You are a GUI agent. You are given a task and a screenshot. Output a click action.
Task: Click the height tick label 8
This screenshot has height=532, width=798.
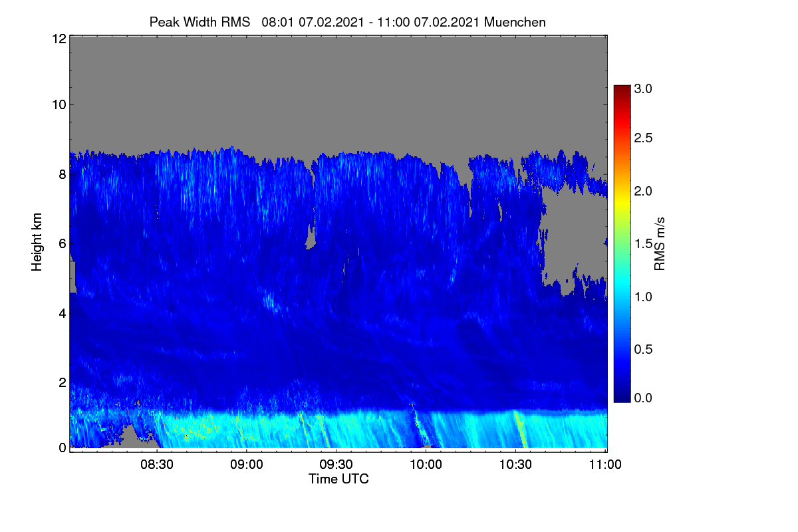pos(63,175)
